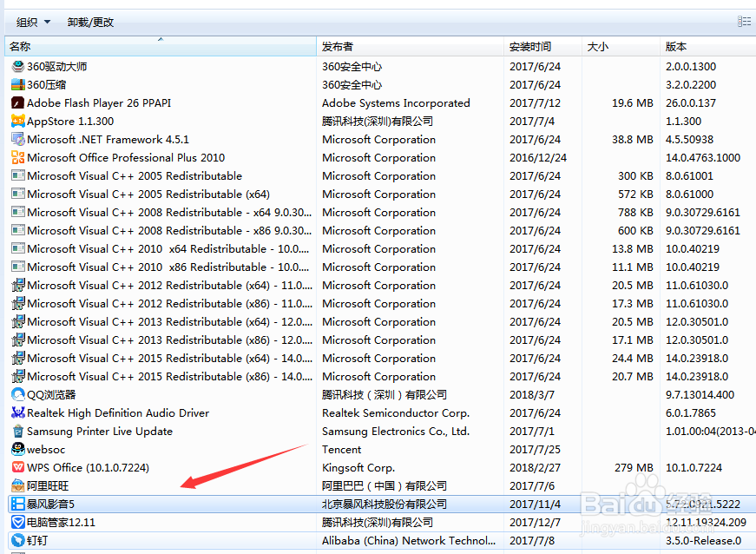The height and width of the screenshot is (554, 756).
Task: Select the 阿里旺旺 entry name
Action: click(x=48, y=486)
